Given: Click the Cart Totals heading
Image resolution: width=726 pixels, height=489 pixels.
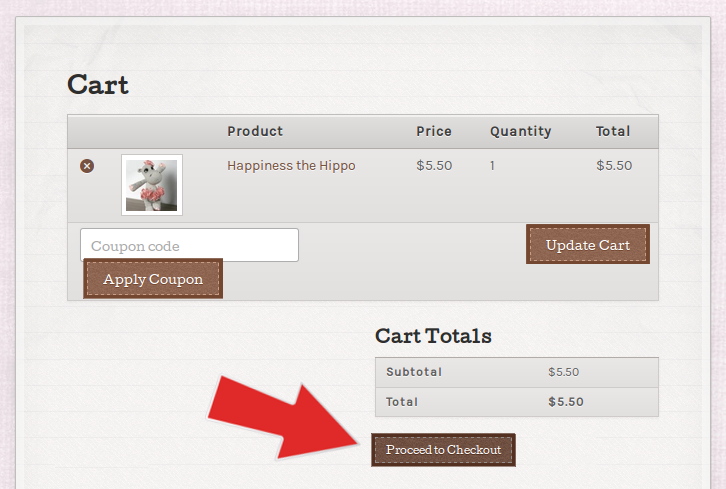Looking at the screenshot, I should click(x=433, y=336).
